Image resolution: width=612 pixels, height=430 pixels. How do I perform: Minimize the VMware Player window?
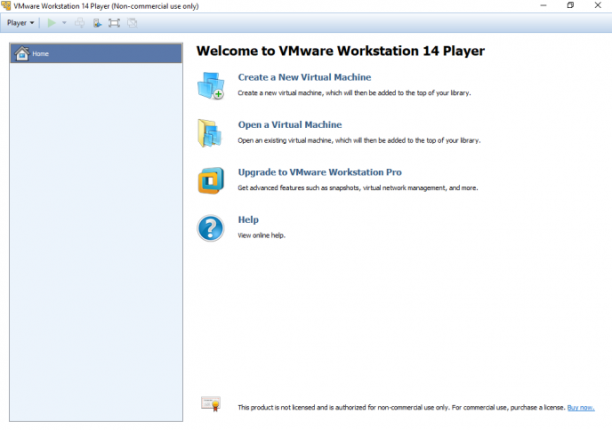tap(543, 5)
